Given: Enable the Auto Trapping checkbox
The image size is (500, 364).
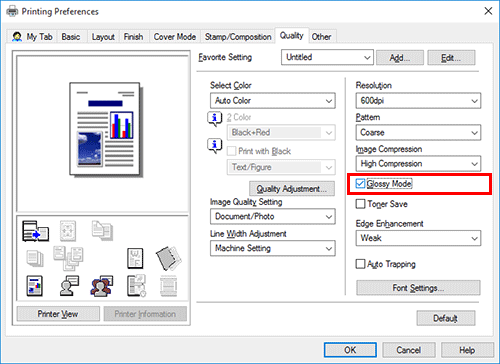Looking at the screenshot, I should (360, 264).
